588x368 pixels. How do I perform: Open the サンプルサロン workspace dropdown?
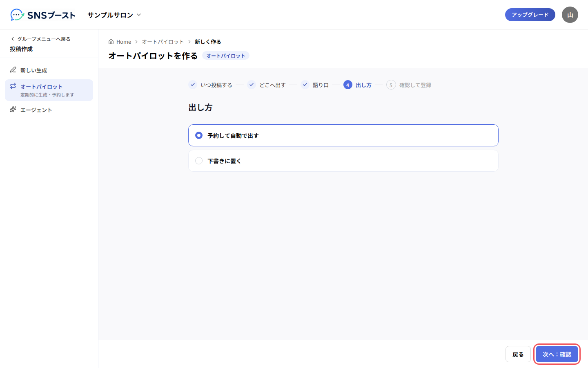coord(114,15)
